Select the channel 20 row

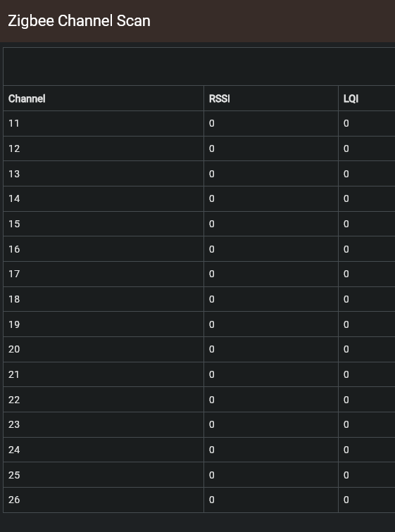point(199,350)
